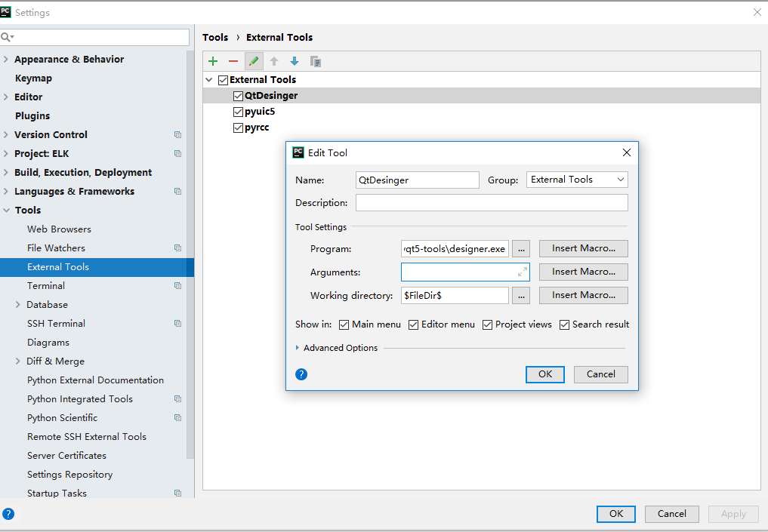Browse for Program path with ellipsis button
Viewport: 768px width, 532px height.
[521, 248]
